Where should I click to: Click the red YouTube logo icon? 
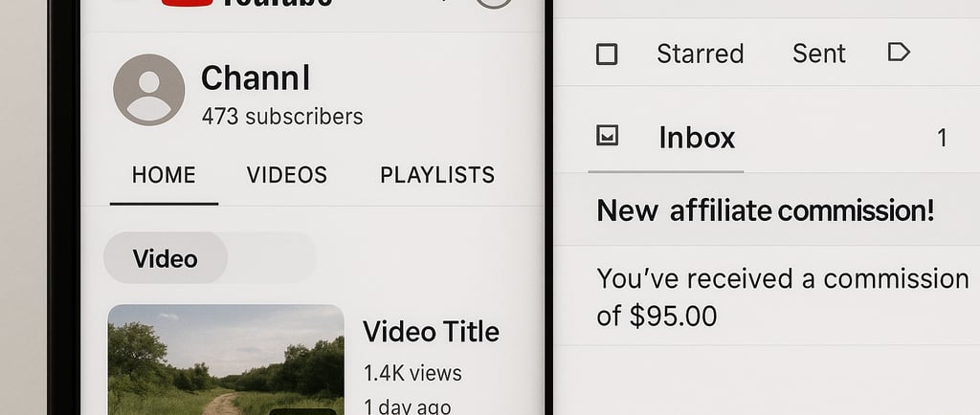[187, 3]
